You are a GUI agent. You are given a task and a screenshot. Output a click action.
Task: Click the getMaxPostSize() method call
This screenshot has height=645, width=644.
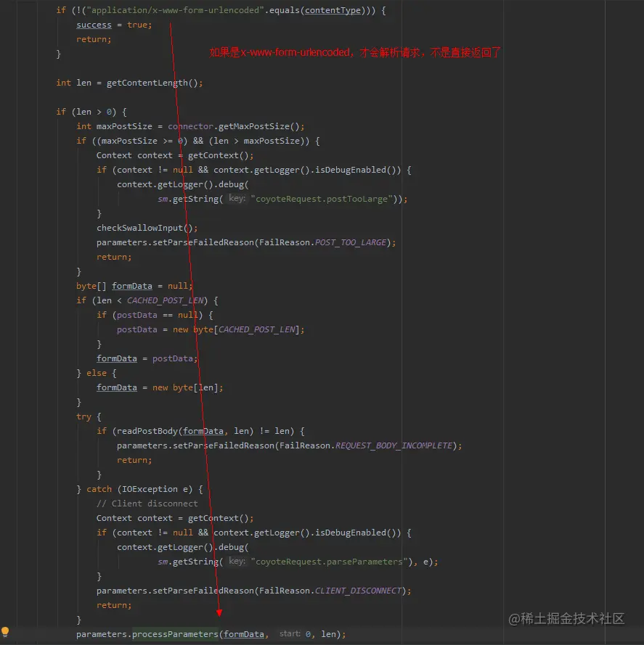pyautogui.click(x=259, y=126)
